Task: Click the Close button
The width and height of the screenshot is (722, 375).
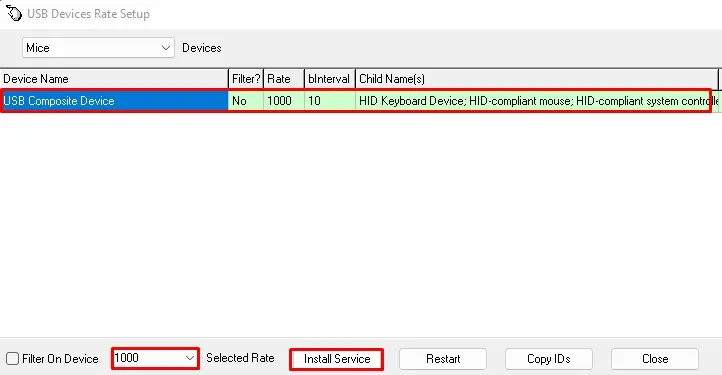Action: [655, 359]
